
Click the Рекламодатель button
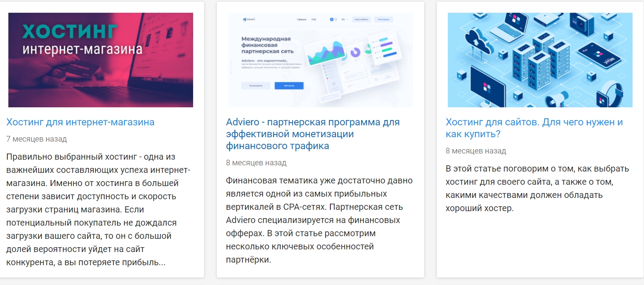256,86
